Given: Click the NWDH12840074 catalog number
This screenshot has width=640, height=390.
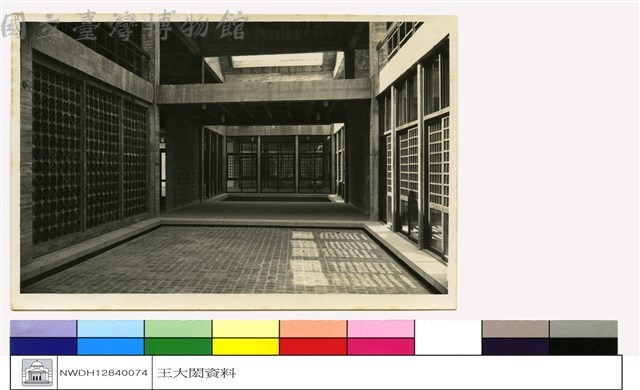Looking at the screenshot, I should pos(104,373).
